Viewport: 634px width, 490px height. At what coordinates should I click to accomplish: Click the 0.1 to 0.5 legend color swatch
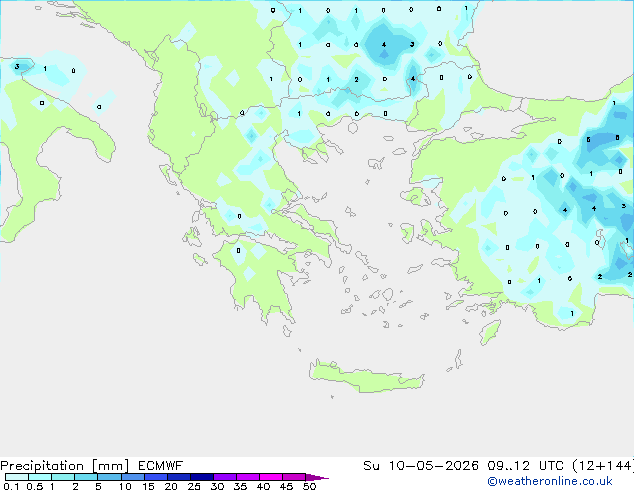(17, 477)
